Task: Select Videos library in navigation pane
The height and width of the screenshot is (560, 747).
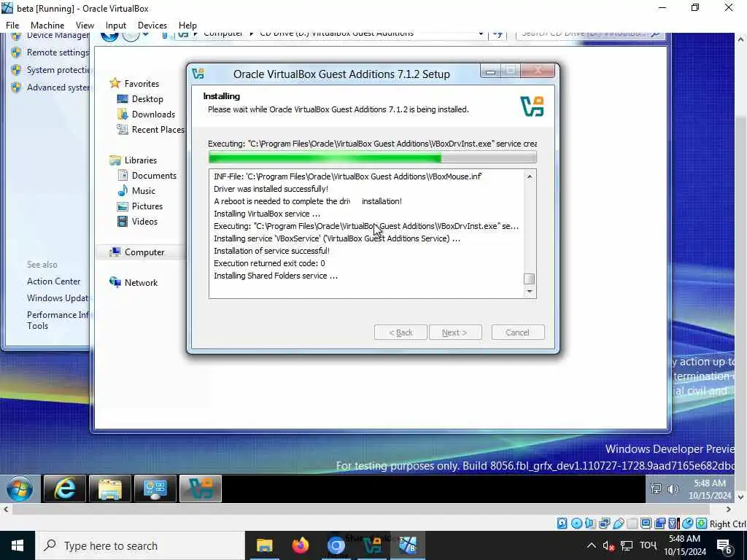Action: [144, 222]
